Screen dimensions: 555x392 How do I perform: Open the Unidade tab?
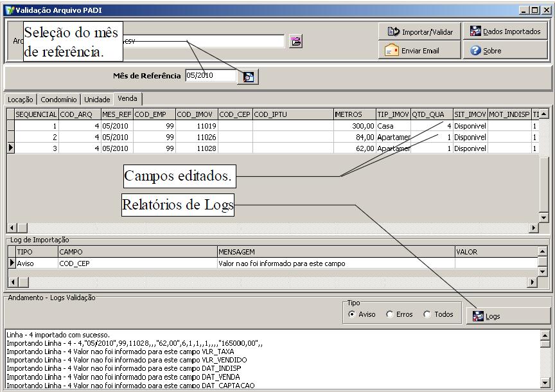(97, 100)
